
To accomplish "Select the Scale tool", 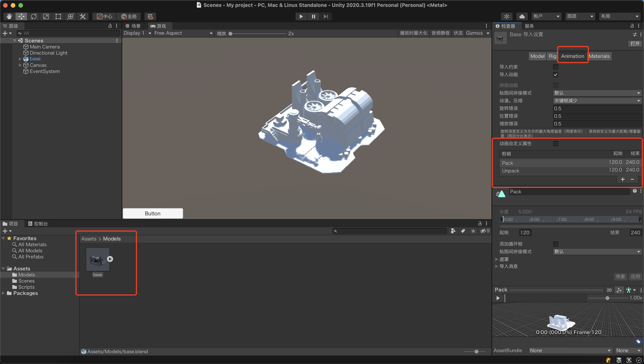I will pos(46,16).
